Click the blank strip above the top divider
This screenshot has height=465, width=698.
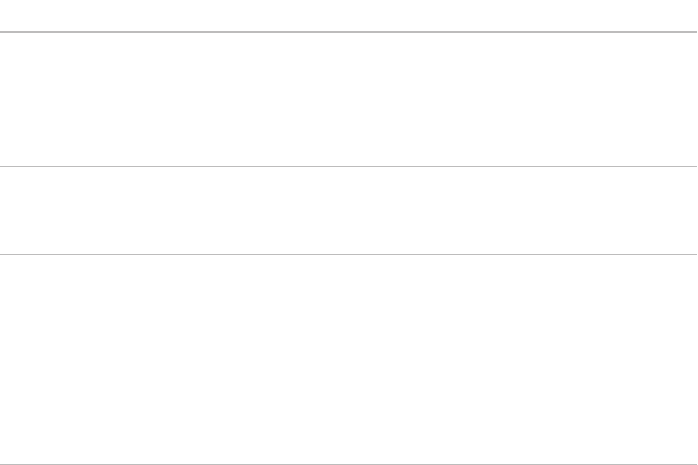tap(349, 15)
